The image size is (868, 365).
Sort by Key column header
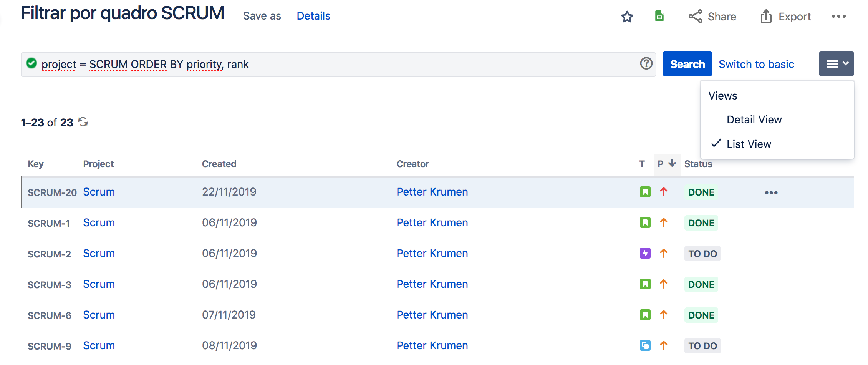tap(36, 164)
